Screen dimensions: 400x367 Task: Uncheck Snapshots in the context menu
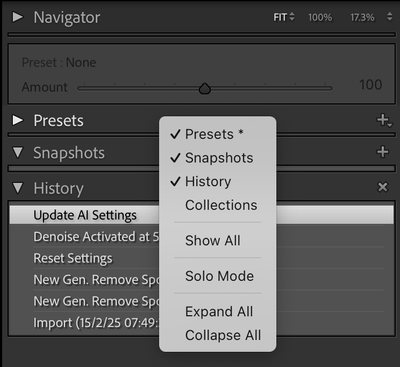(217, 158)
